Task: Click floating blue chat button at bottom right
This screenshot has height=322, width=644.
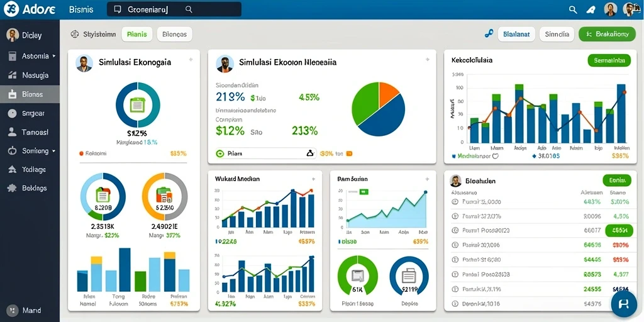Action: click(x=624, y=304)
